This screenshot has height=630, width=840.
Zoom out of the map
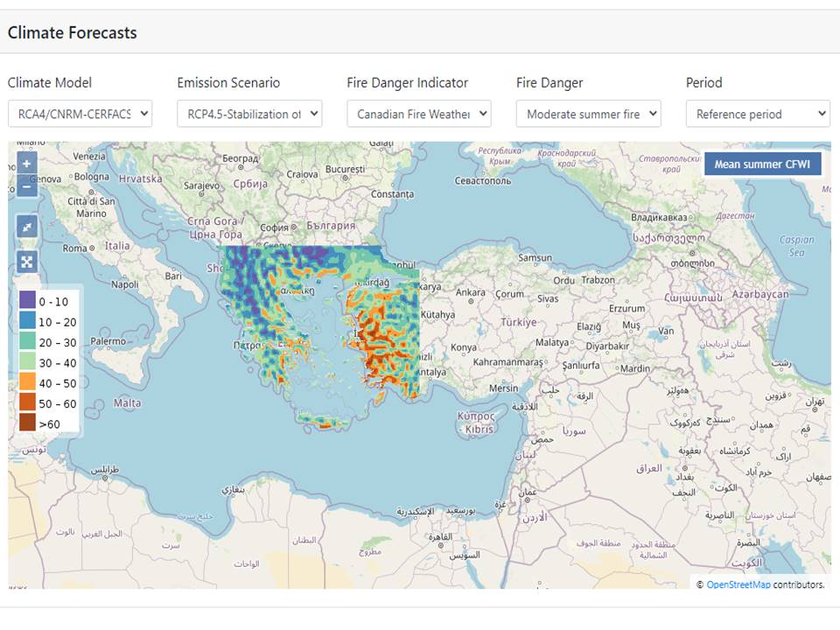tap(27, 186)
